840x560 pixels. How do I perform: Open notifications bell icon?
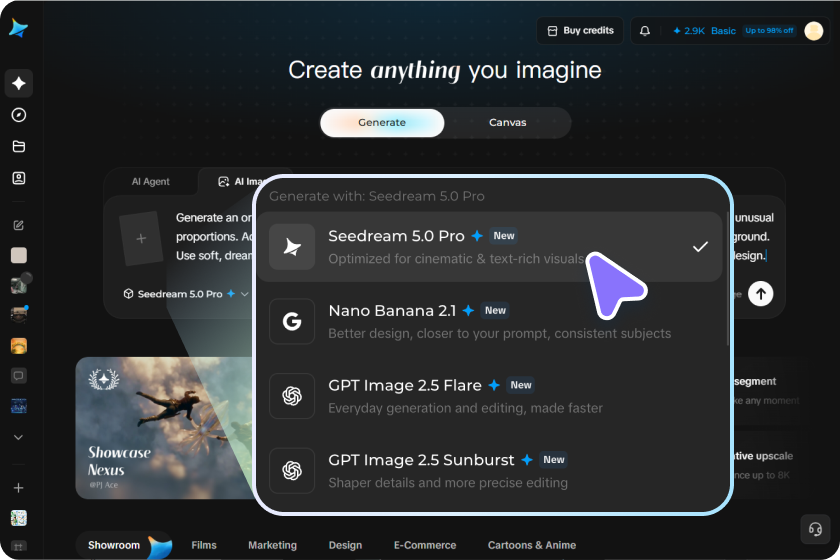coord(645,31)
